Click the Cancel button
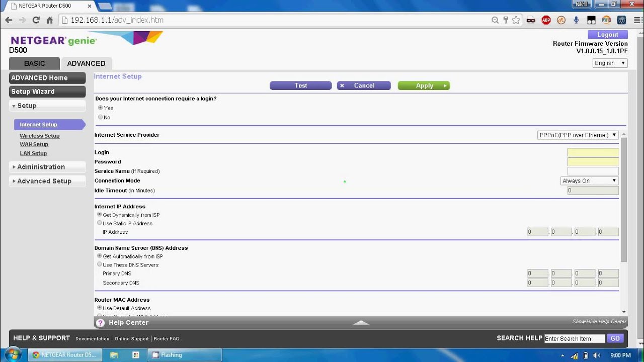 click(364, 85)
